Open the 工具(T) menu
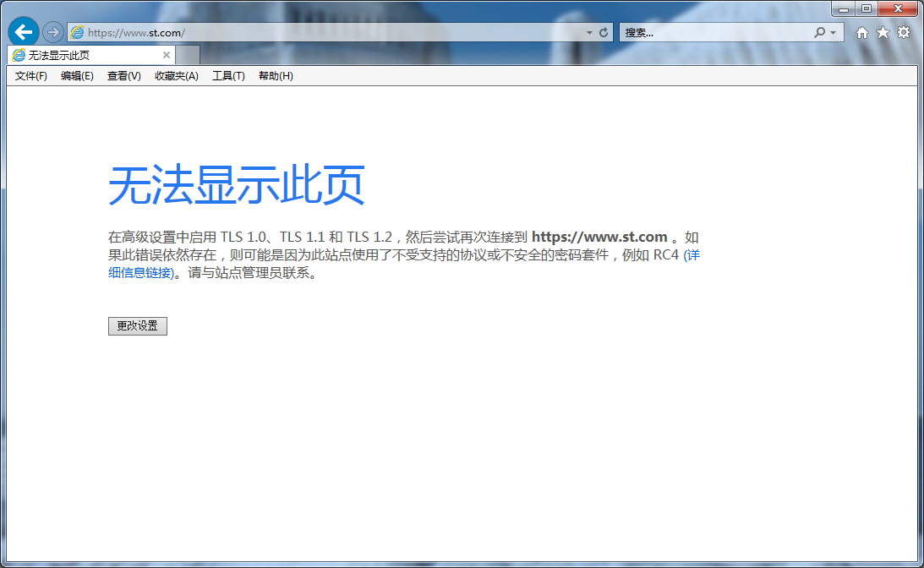This screenshot has width=924, height=568. 228,76
